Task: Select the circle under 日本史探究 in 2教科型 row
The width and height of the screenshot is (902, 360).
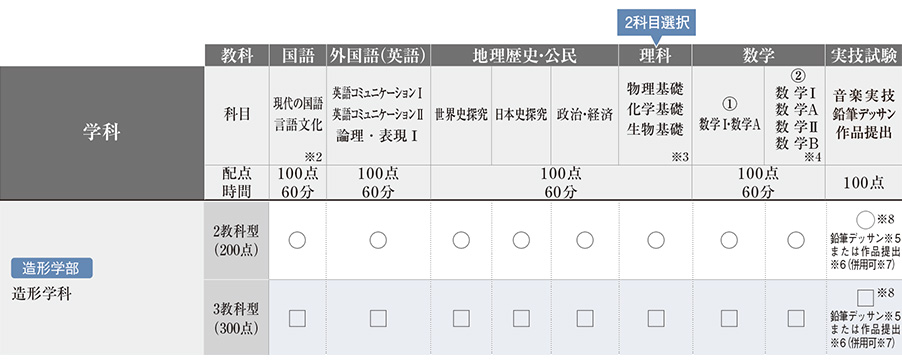Action: click(521, 240)
